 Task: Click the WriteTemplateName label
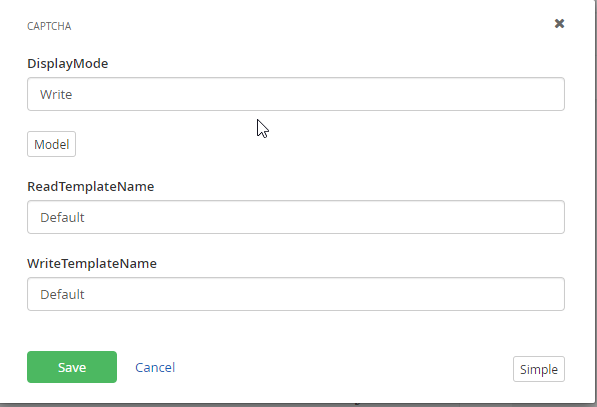[x=92, y=263]
